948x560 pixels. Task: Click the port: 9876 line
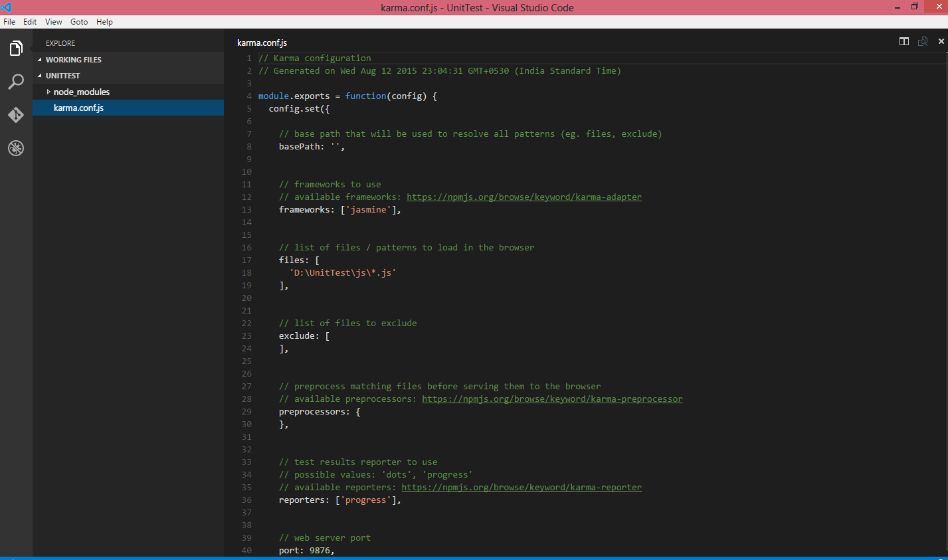click(x=307, y=551)
